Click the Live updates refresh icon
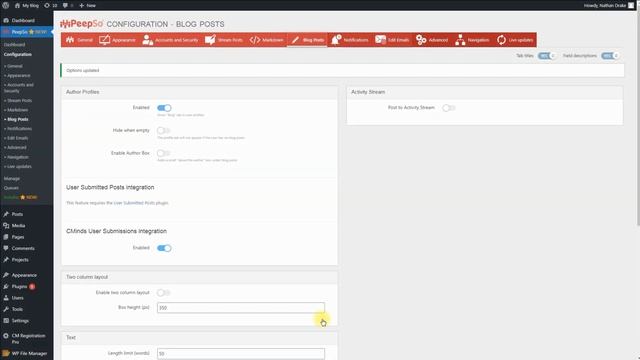 pyautogui.click(x=501, y=40)
